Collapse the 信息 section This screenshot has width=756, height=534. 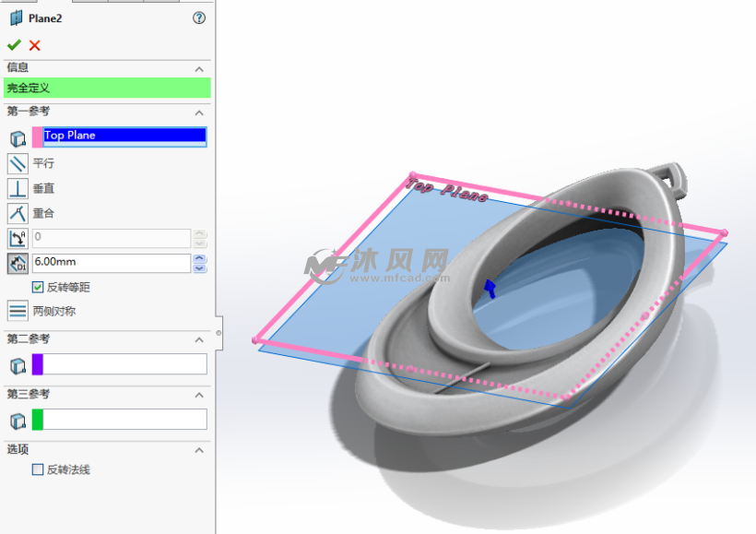pos(199,69)
